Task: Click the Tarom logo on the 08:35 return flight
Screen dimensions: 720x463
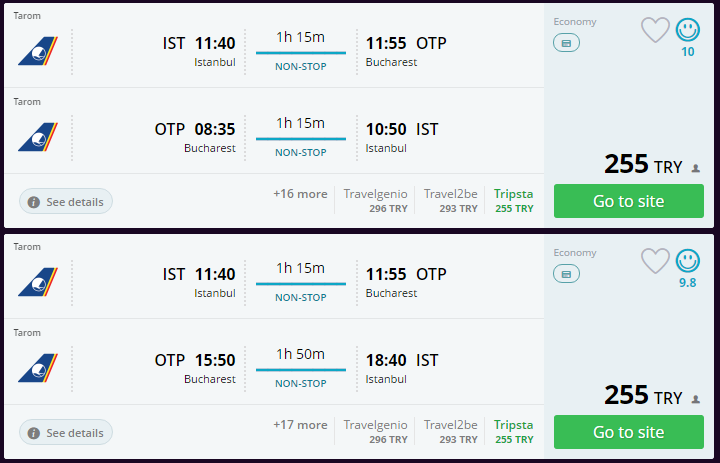Action: coord(37,136)
